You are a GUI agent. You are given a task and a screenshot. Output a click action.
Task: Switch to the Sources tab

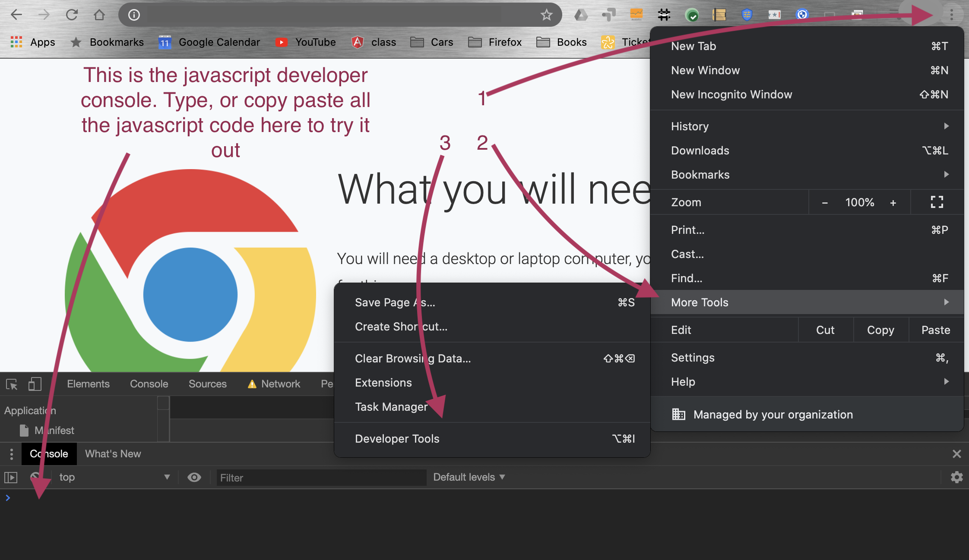tap(208, 384)
